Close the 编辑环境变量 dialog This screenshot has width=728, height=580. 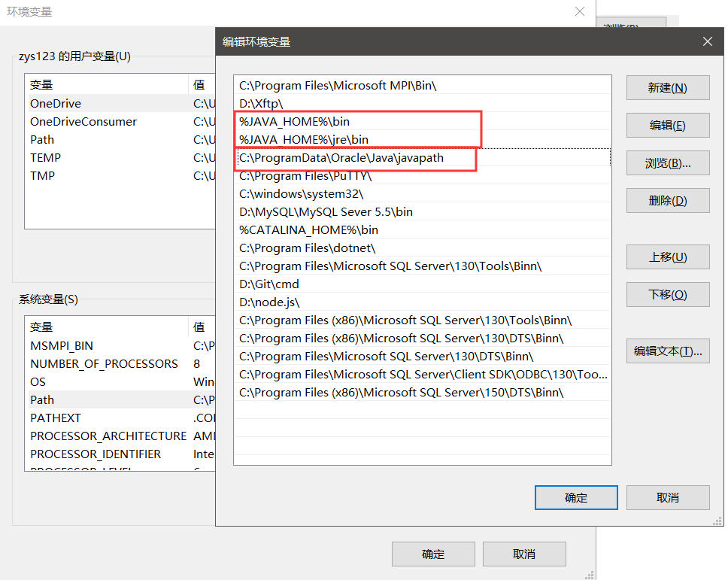click(x=708, y=42)
